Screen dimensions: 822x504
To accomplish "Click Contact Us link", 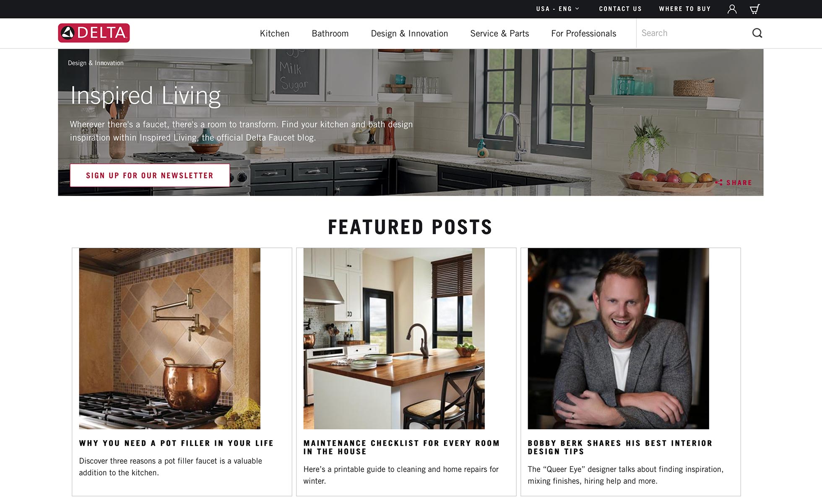I will point(620,9).
